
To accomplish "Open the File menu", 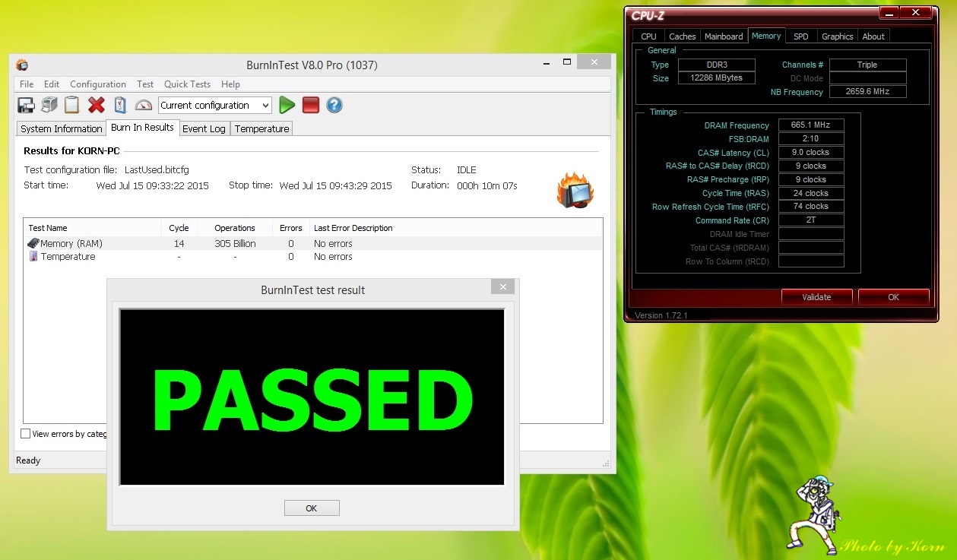I will [27, 84].
